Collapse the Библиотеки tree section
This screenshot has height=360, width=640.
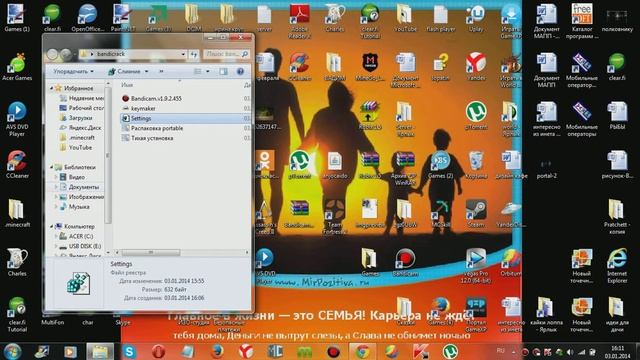tap(52, 167)
